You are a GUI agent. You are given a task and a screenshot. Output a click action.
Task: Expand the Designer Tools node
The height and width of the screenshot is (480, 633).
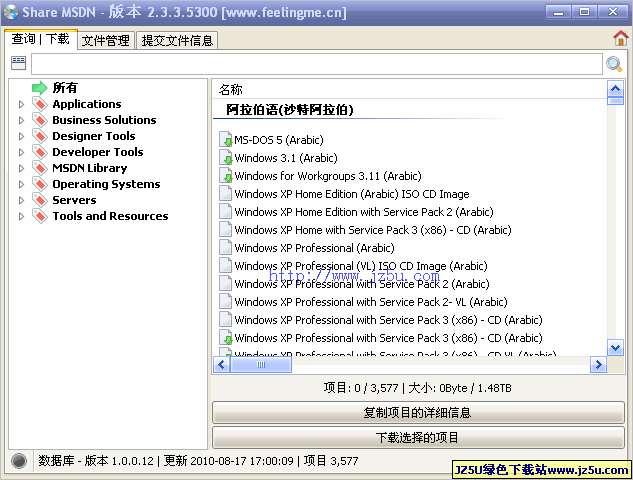pos(21,136)
